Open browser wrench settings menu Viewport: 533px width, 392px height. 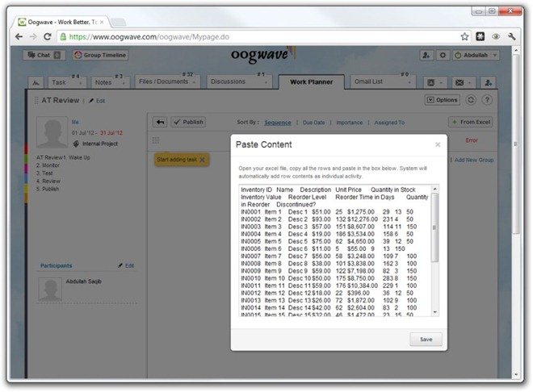pos(511,36)
